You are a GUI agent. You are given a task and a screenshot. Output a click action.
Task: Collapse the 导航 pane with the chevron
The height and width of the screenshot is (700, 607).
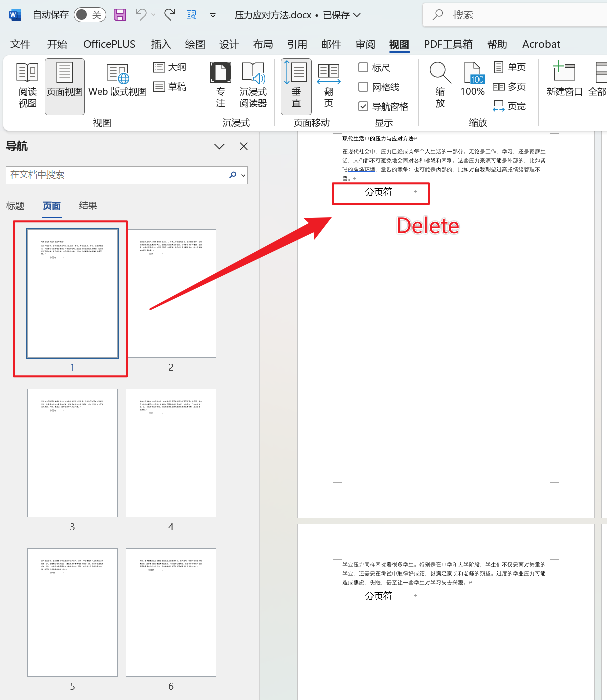[219, 146]
